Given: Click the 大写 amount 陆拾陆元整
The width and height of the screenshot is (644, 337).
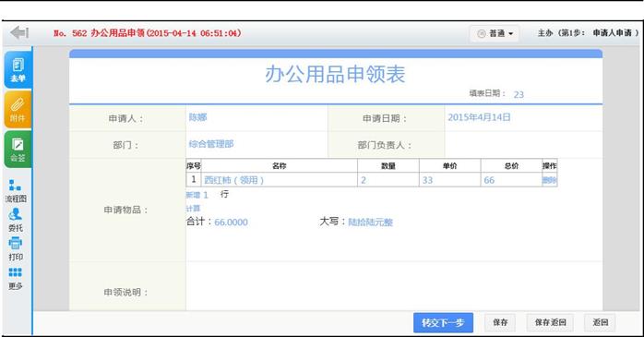Looking at the screenshot, I should 371,223.
